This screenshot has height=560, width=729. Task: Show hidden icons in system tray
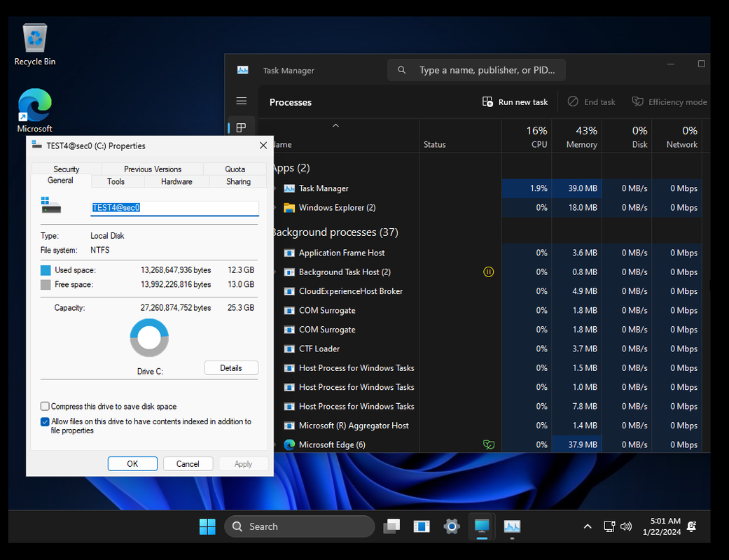coord(587,526)
